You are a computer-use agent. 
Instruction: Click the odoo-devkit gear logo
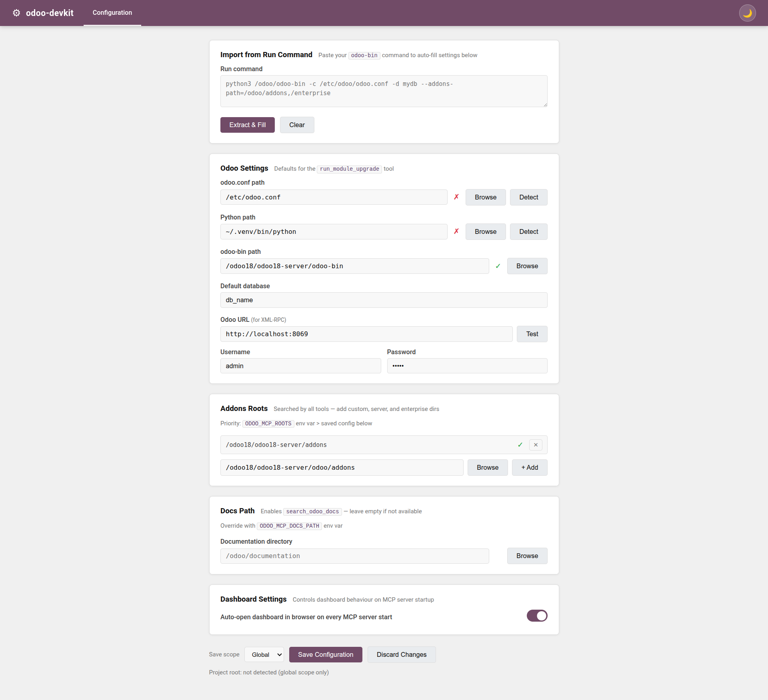(x=16, y=13)
